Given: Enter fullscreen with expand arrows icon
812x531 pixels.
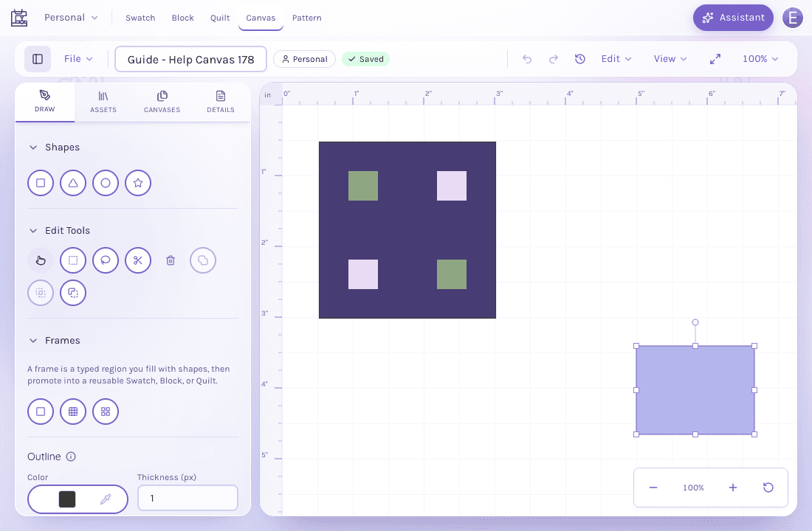Looking at the screenshot, I should 715,59.
